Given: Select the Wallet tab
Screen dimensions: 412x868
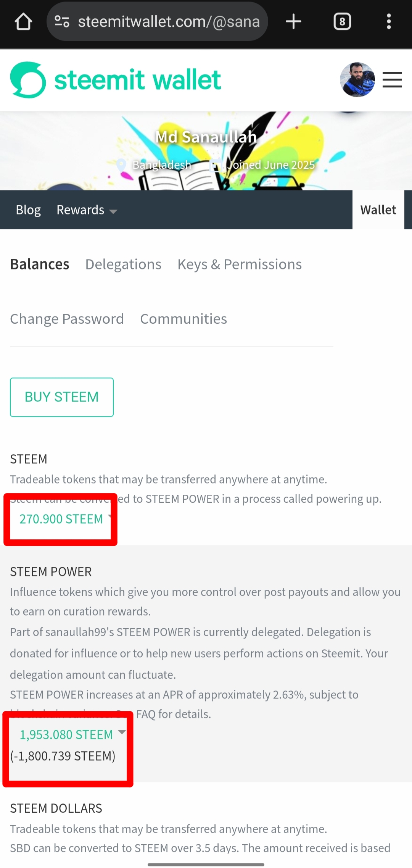Looking at the screenshot, I should 378,210.
